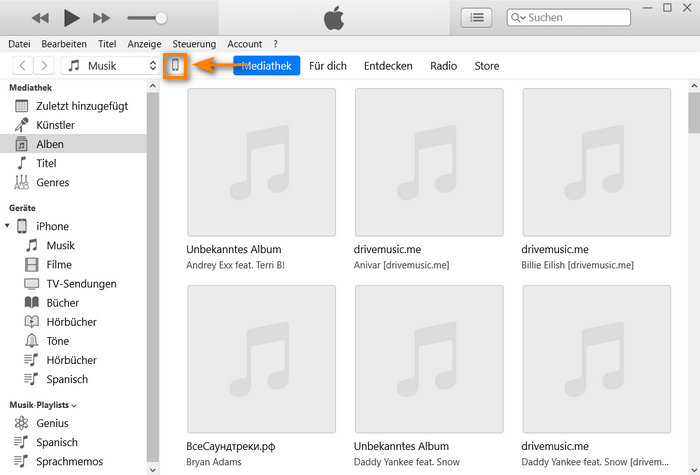
Task: Click artist text Billie Eilish [drivemusic.me]
Action: click(577, 265)
